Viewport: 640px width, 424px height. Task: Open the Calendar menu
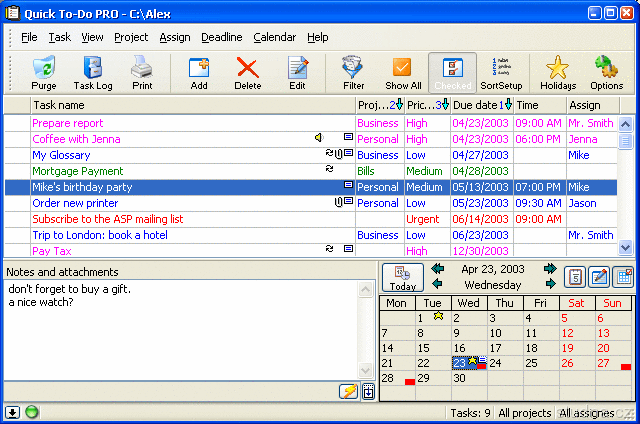click(274, 37)
